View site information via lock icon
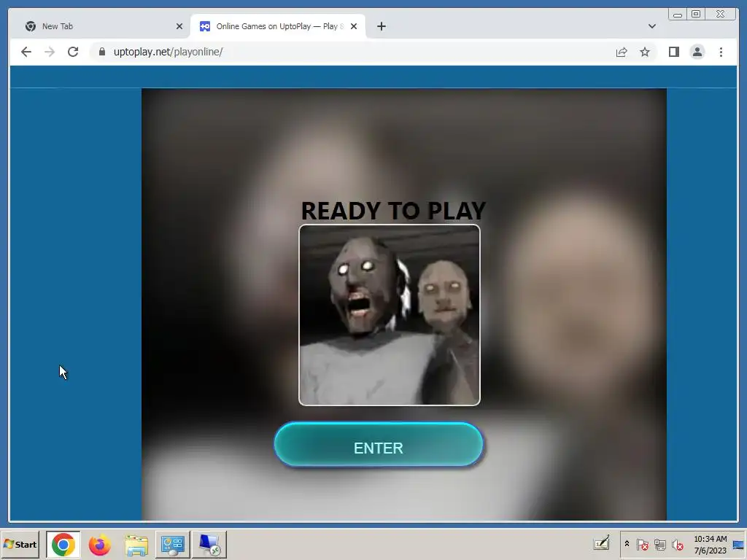This screenshot has height=560, width=747. click(x=101, y=52)
